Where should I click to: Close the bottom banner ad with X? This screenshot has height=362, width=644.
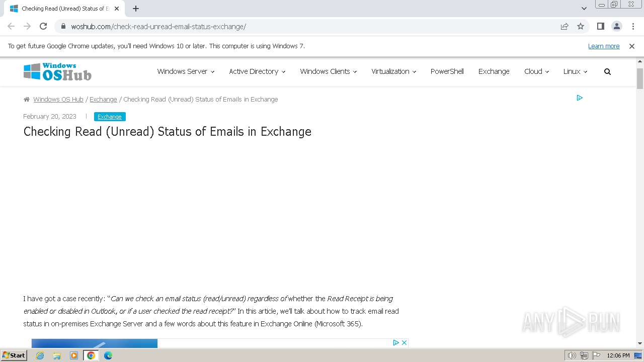(404, 342)
